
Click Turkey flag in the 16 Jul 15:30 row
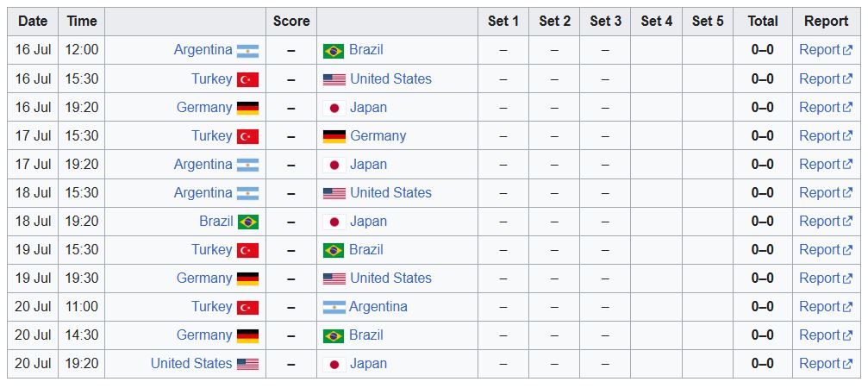pyautogui.click(x=247, y=79)
